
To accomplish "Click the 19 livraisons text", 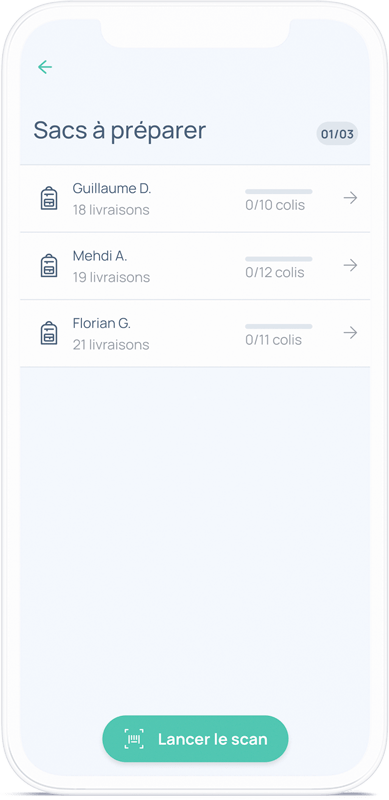I will coord(111,277).
